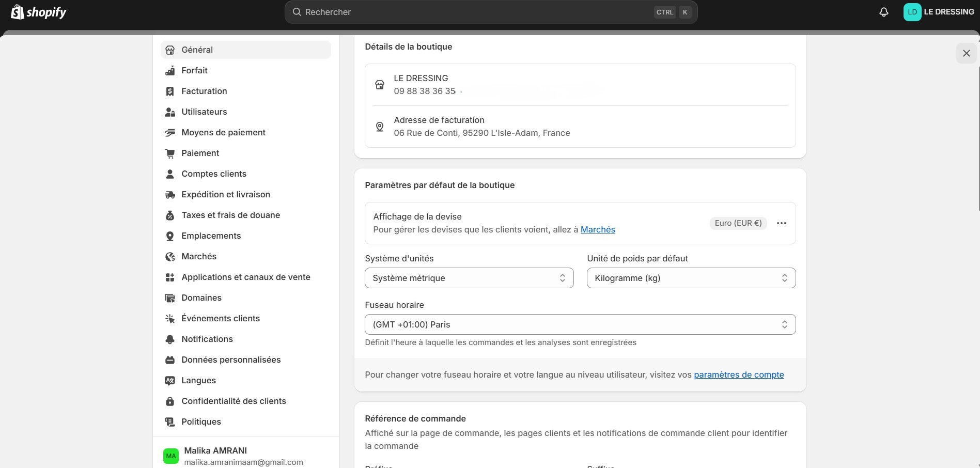980x468 pixels.
Task: Select Applications et canaux de vente item
Action: 246,277
